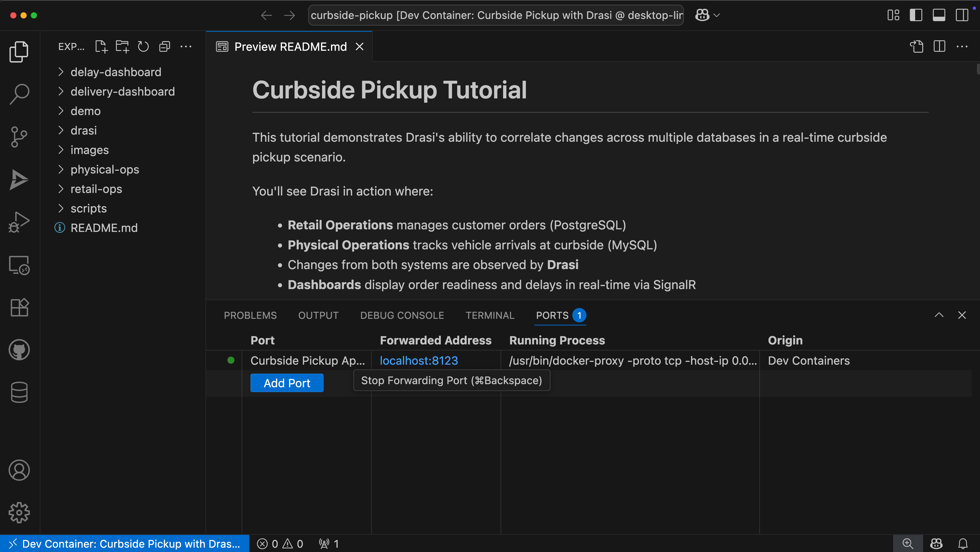
Task: Open the Run and Debug view
Action: (x=19, y=222)
